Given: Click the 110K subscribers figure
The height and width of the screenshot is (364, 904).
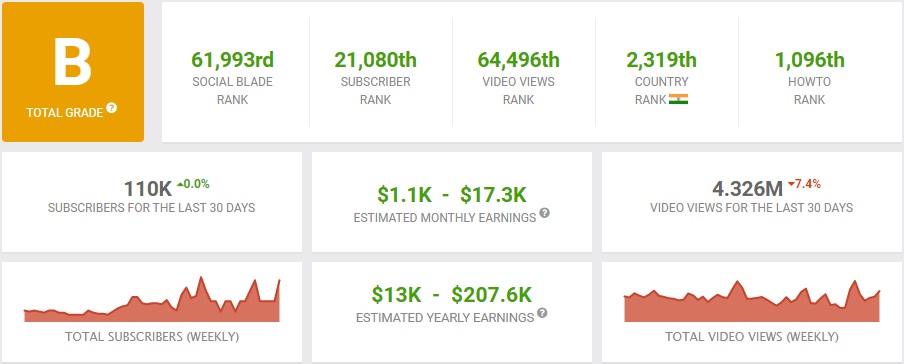Looking at the screenshot, I should click(148, 189).
